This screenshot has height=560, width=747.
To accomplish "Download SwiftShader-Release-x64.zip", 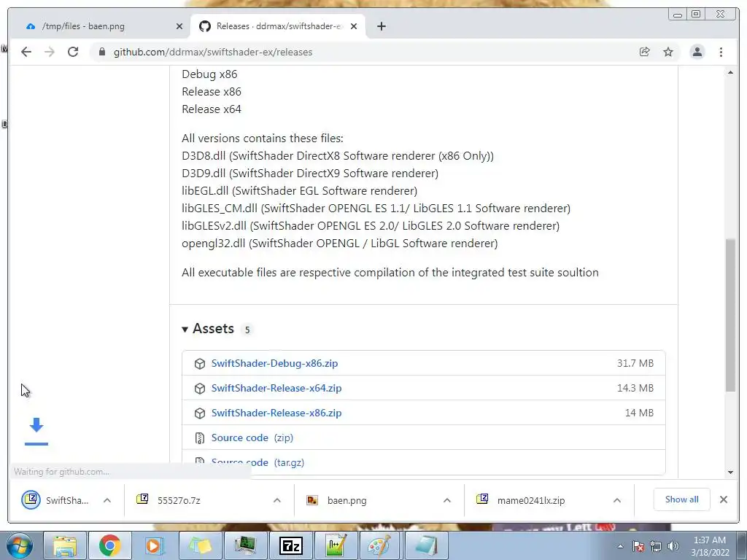I will coord(276,388).
